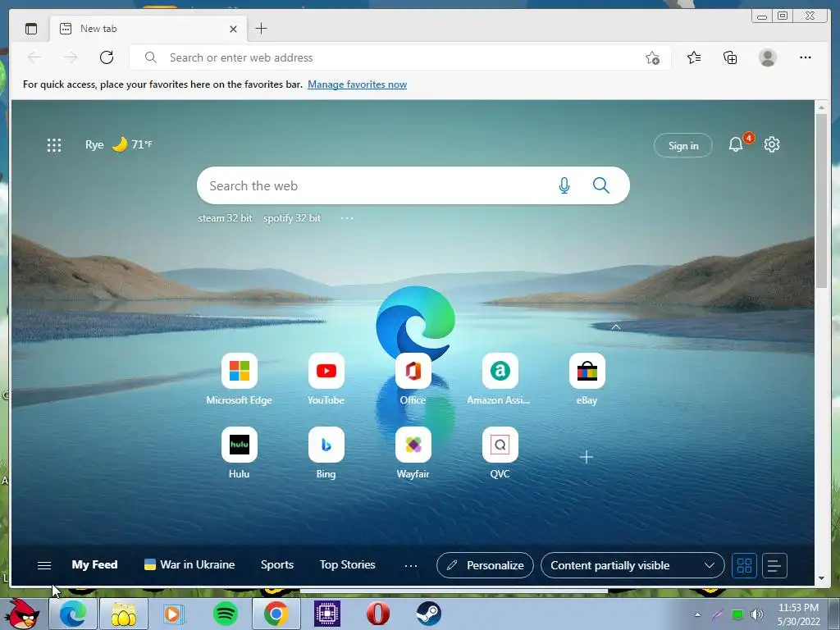Image resolution: width=840 pixels, height=630 pixels.
Task: Add this page to favorites star
Action: (652, 58)
